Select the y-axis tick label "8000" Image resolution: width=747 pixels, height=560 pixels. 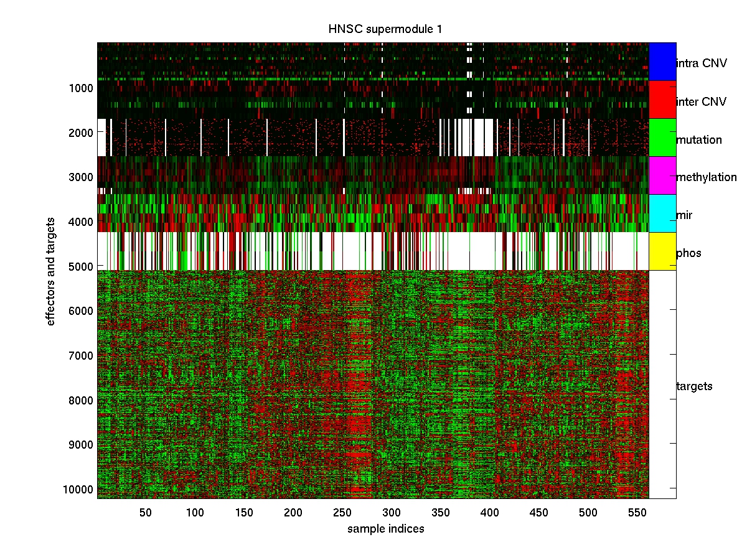pyautogui.click(x=82, y=399)
